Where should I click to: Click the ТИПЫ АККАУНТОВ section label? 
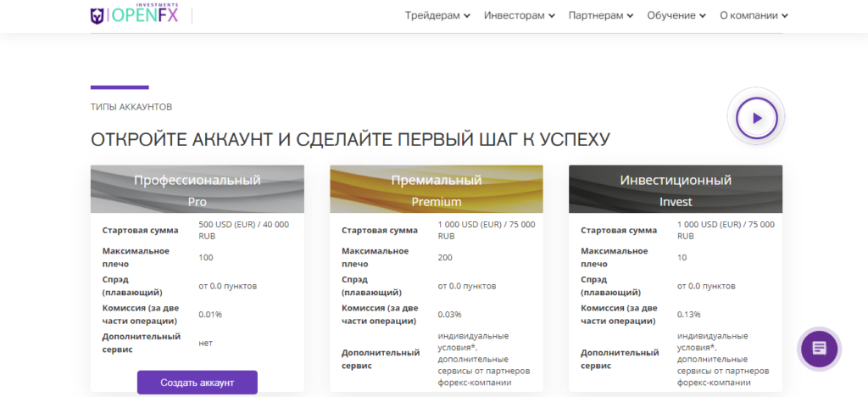(131, 108)
